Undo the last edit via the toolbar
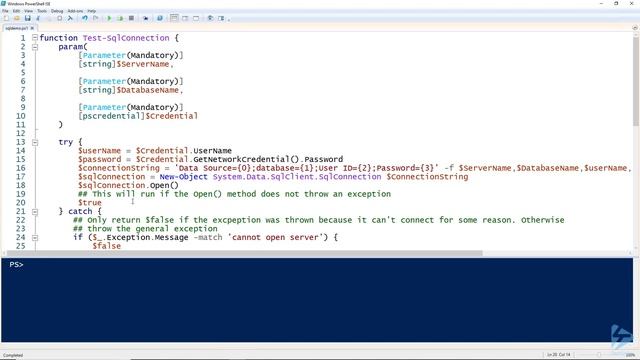Image resolution: width=640 pixels, height=360 pixels. (x=84, y=18)
